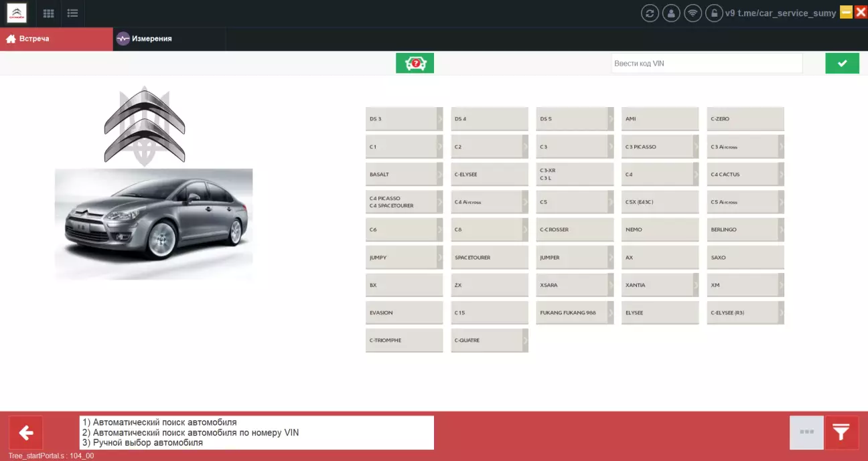The width and height of the screenshot is (868, 461).
Task: Expand the C3 PICASSO model arrow
Action: click(696, 147)
